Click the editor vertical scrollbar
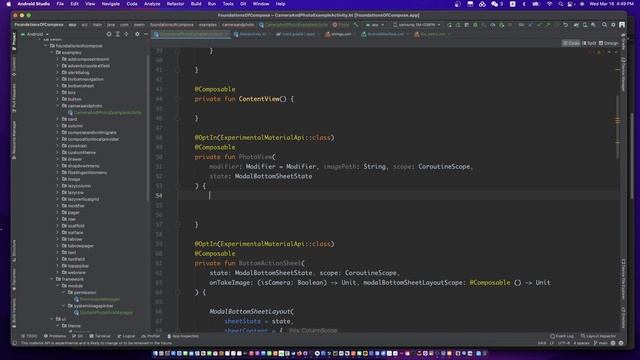The height and width of the screenshot is (360, 640). (x=618, y=127)
